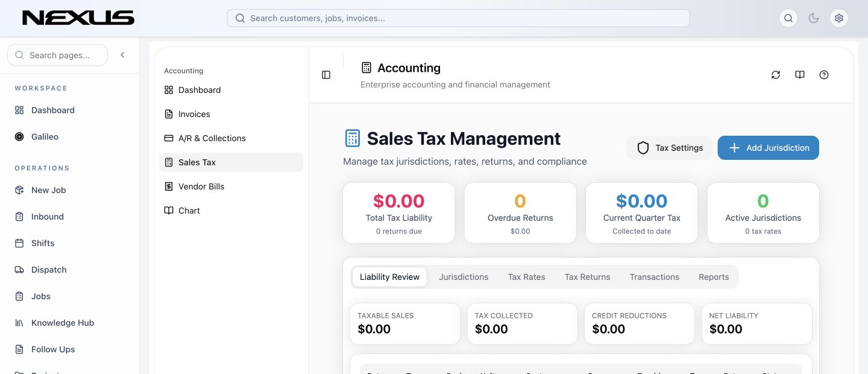Click the Shifts calendar icon
Screen dimensions: 868x374
click(19, 243)
